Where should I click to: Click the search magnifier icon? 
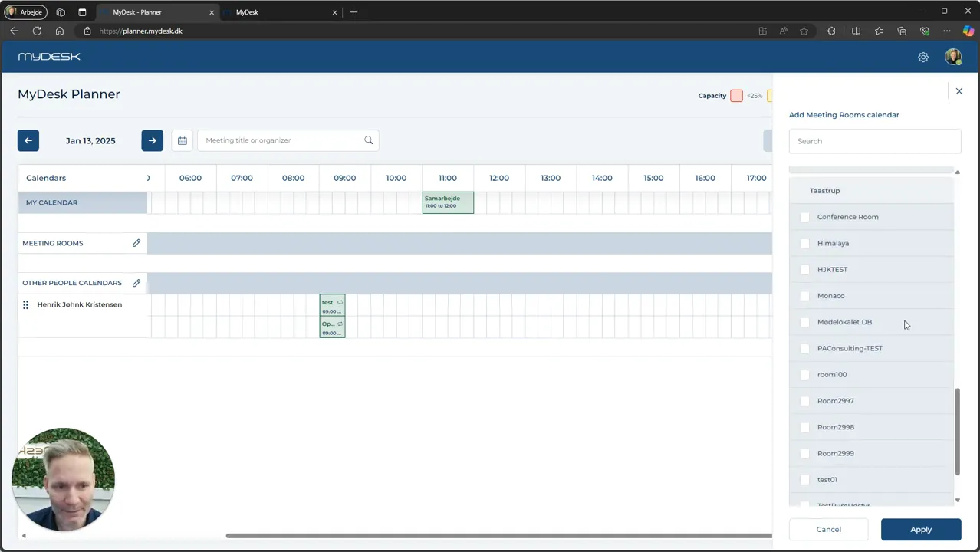369,140
